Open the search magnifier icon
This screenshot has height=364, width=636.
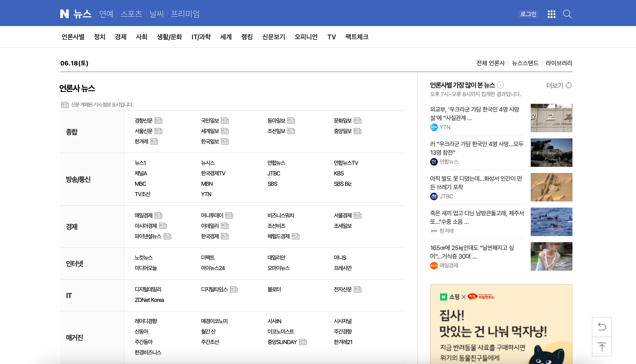(x=567, y=14)
